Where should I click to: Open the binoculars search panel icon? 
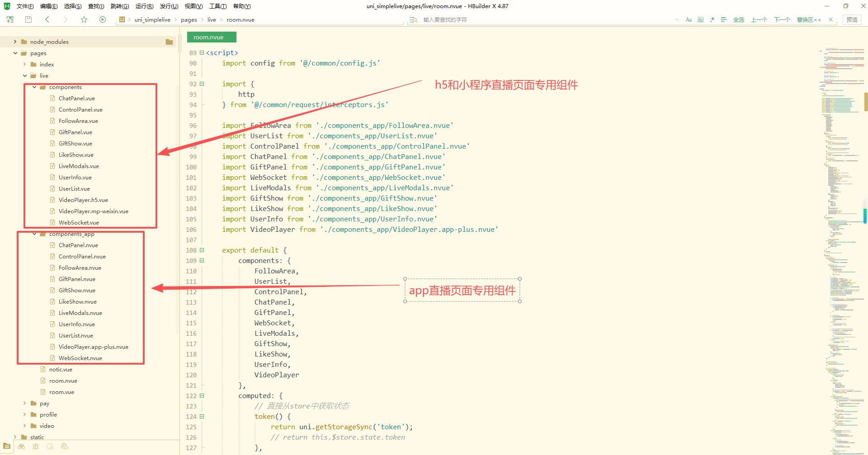pyautogui.click(x=21, y=446)
